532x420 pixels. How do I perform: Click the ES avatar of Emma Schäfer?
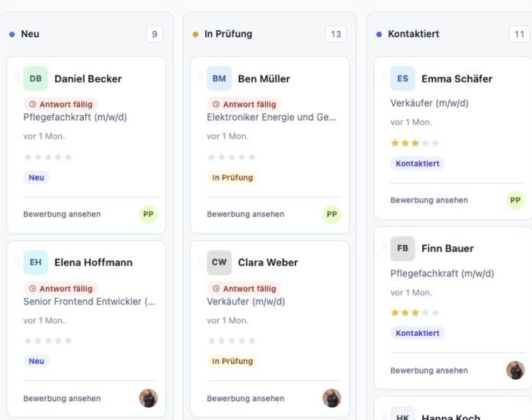coord(402,78)
